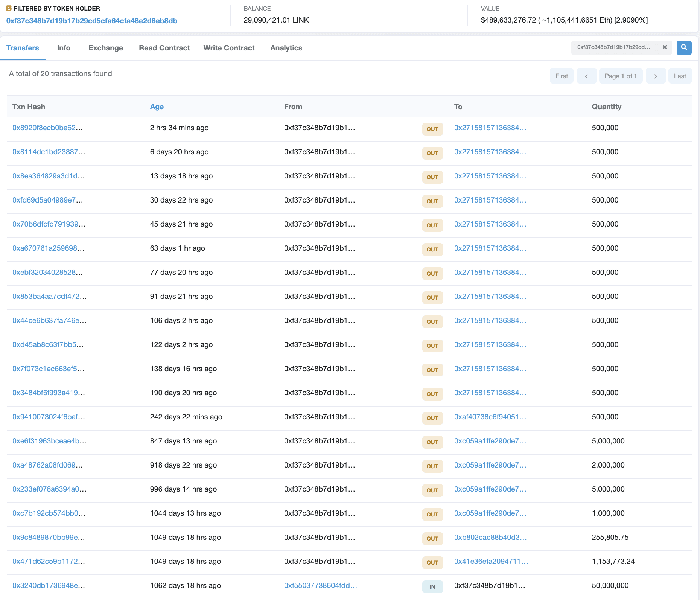Open the Info tab

(64, 48)
